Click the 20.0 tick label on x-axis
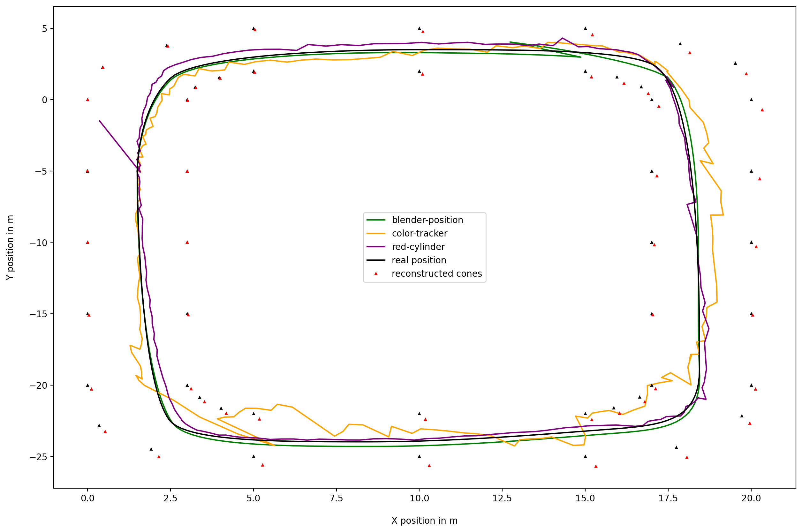The width and height of the screenshot is (802, 532). coord(751,498)
